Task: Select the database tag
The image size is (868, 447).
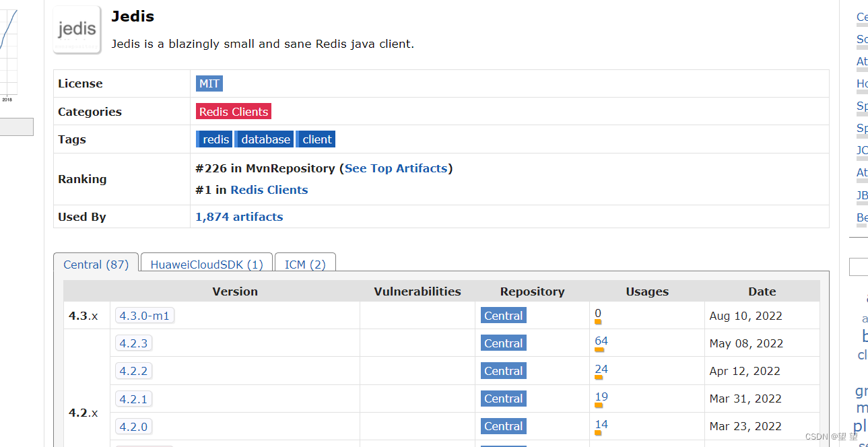Action: coord(264,139)
